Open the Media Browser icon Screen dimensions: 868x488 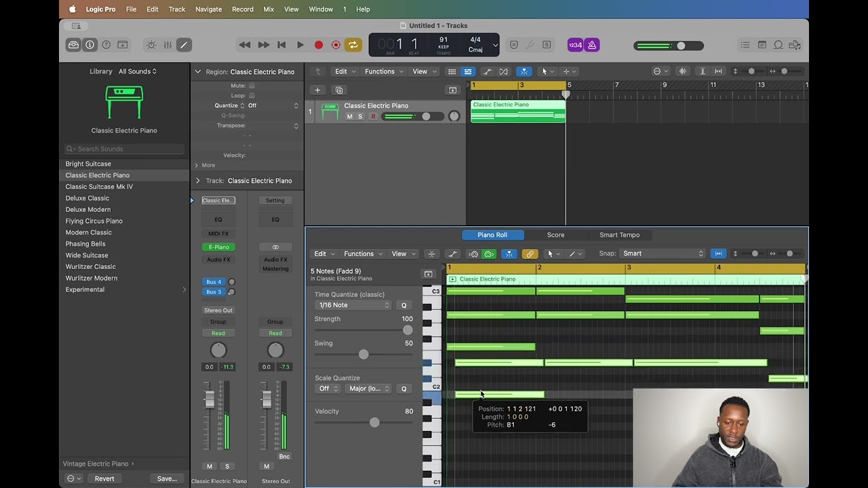(x=795, y=45)
